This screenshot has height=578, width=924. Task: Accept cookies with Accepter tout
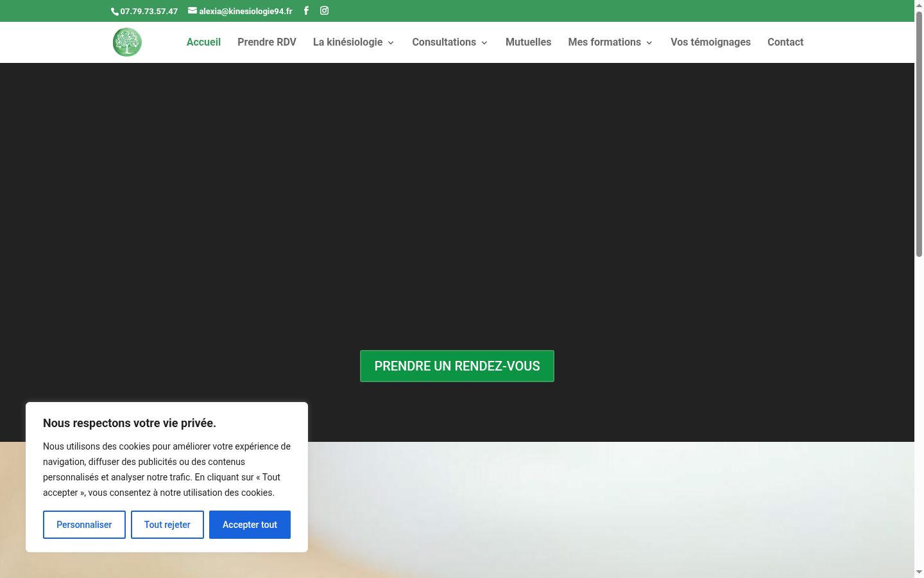tap(250, 525)
